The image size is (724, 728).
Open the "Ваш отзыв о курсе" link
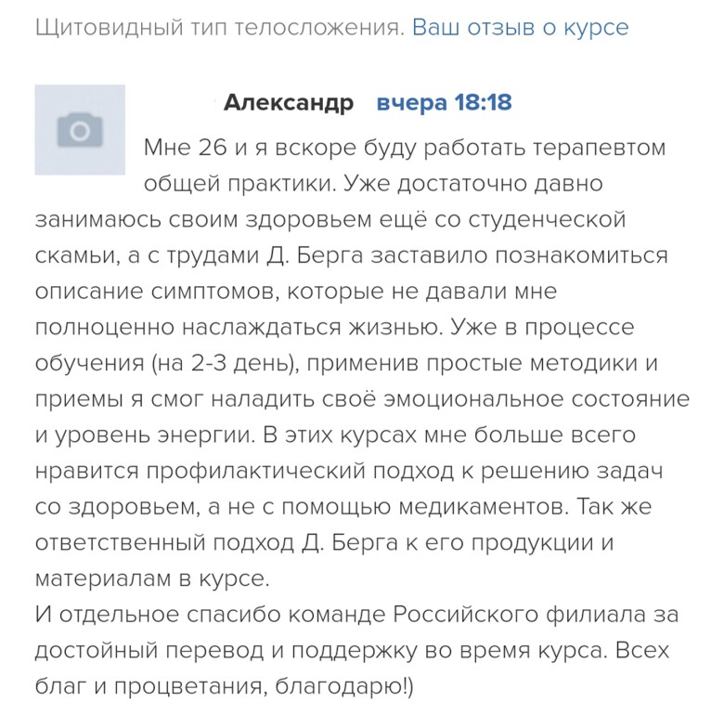pos(520,27)
